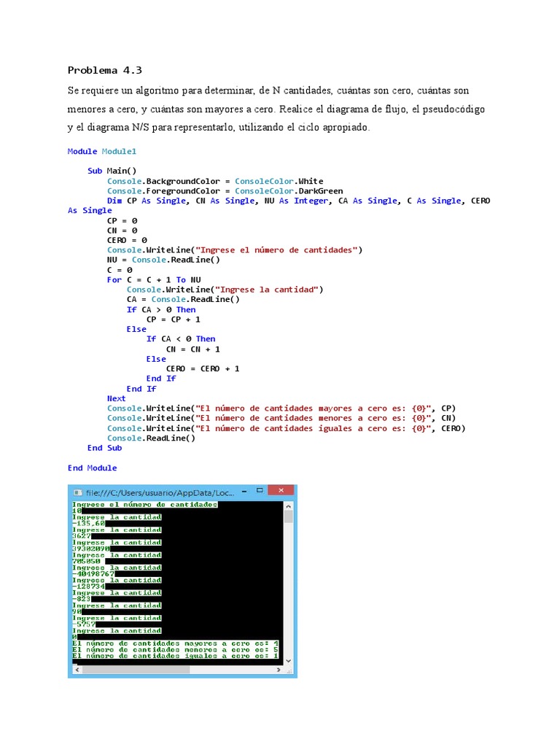Click the 'C = 0' code line
The image size is (560, 747).
[120, 270]
